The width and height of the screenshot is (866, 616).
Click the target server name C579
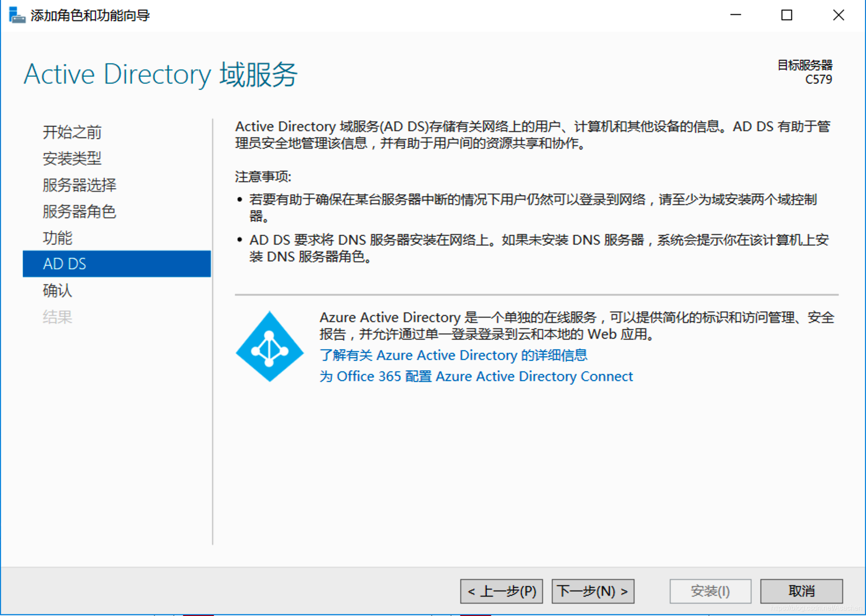pos(818,80)
